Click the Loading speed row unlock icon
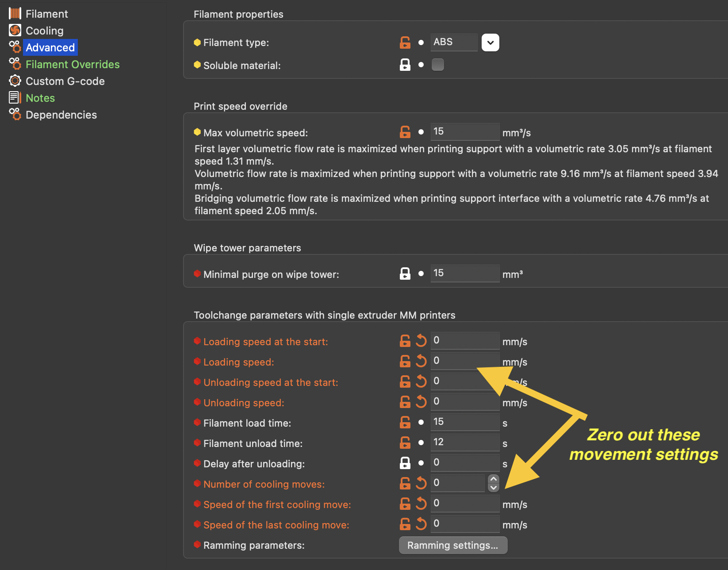Image resolution: width=728 pixels, height=570 pixels. pos(405,361)
